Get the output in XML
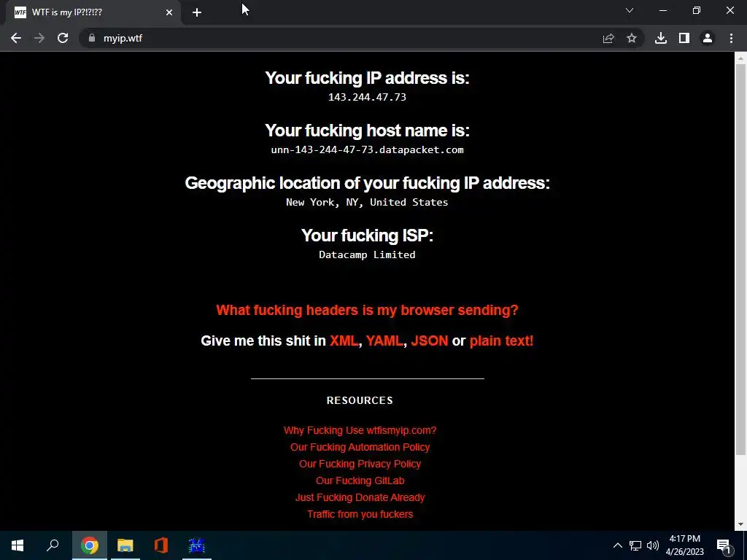This screenshot has height=560, width=747. tap(344, 341)
